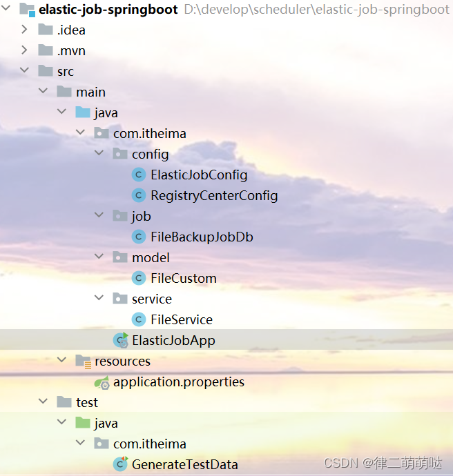Screen dimensions: 453x476
Task: Select the test folder
Action: pos(87,403)
